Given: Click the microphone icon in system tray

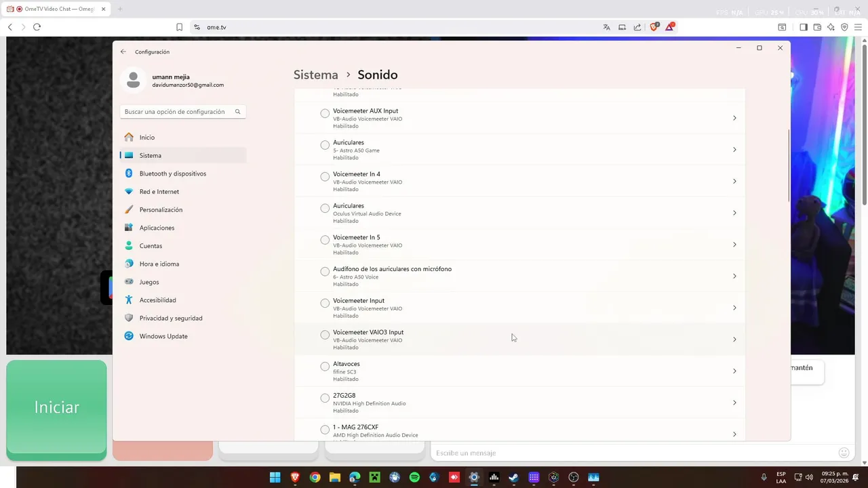Looking at the screenshot, I should (x=764, y=477).
